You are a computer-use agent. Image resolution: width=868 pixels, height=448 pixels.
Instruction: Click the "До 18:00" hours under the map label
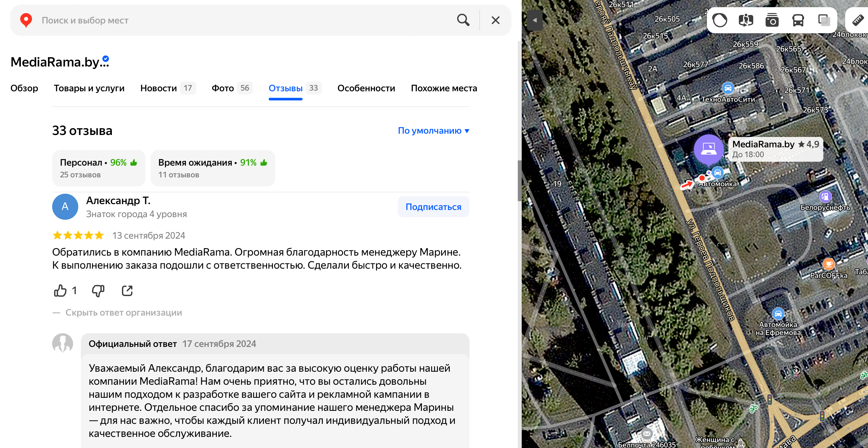[748, 155]
